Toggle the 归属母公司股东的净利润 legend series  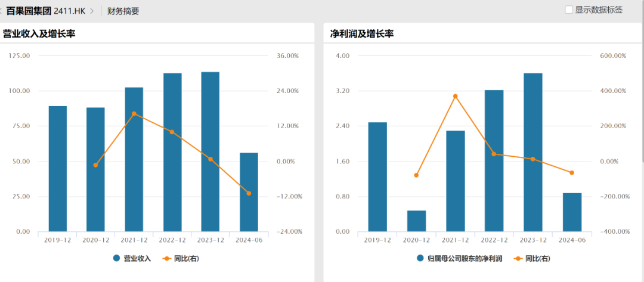point(460,258)
